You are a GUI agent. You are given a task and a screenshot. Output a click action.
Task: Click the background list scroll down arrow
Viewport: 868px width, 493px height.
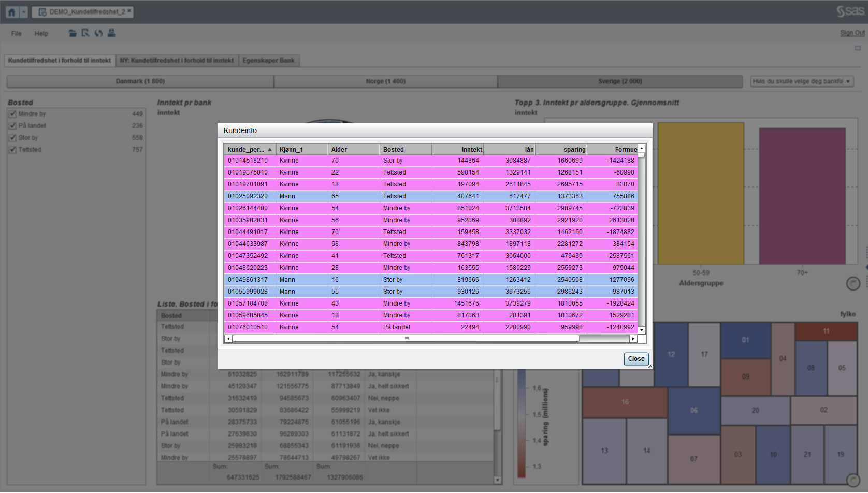[498, 480]
